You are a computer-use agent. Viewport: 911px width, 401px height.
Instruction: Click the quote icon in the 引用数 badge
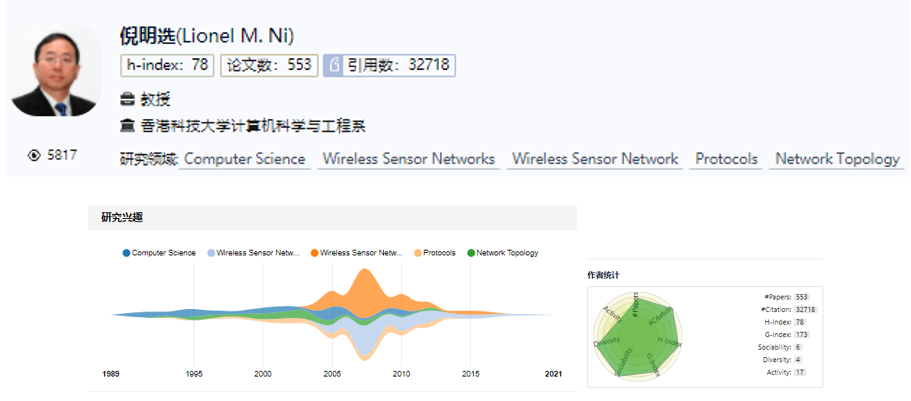[336, 65]
